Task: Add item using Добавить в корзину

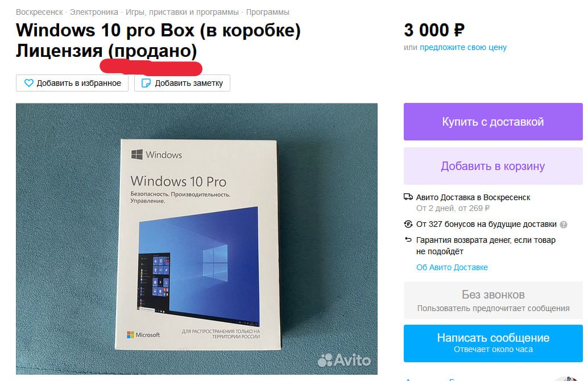Action: tap(493, 165)
